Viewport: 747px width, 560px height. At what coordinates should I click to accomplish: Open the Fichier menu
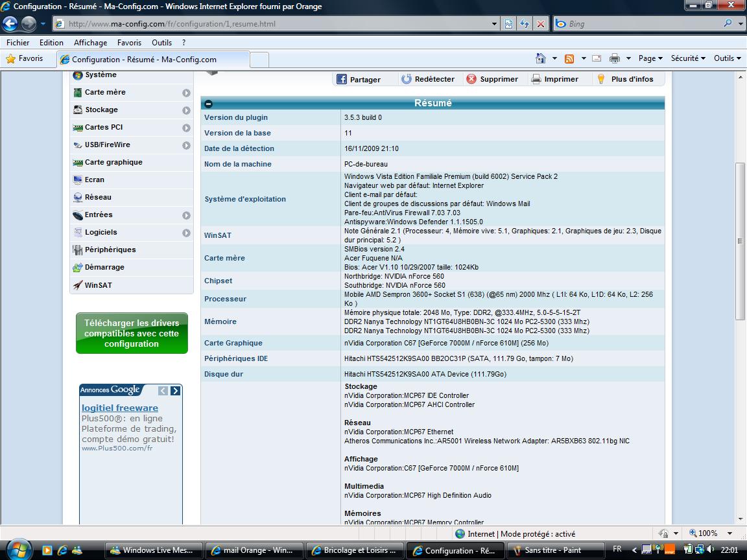pos(18,42)
